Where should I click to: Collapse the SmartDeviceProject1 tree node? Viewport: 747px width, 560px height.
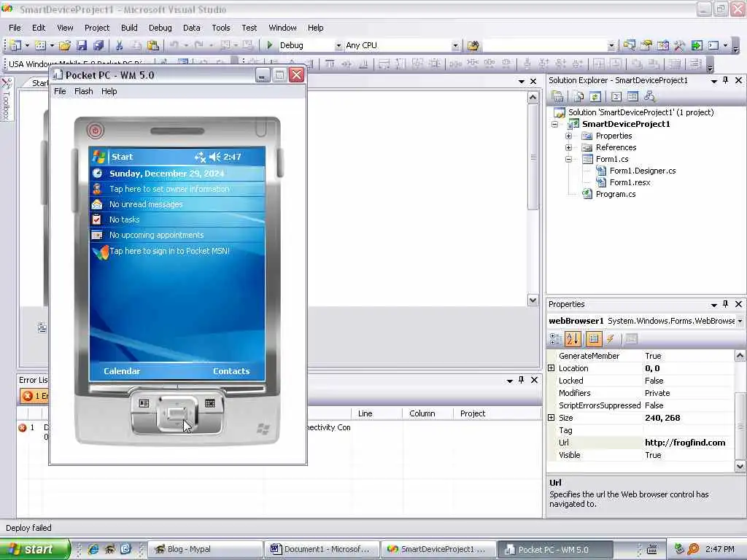[554, 124]
